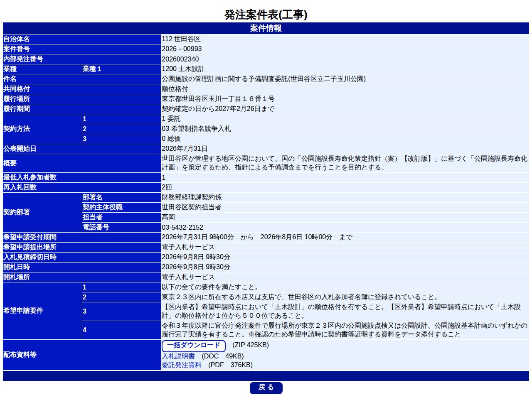Click the 契約主体役職 sub-label cell
This screenshot has height=395, width=532.
[x=121, y=207]
